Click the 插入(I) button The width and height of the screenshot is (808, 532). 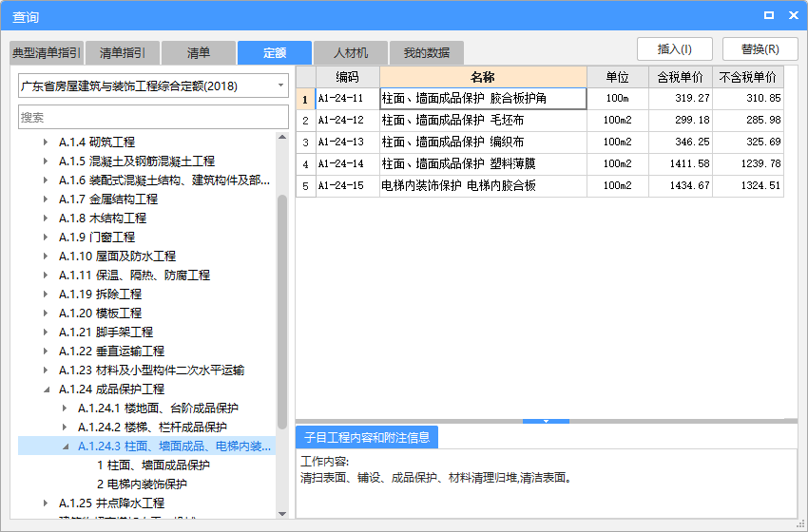(x=675, y=49)
